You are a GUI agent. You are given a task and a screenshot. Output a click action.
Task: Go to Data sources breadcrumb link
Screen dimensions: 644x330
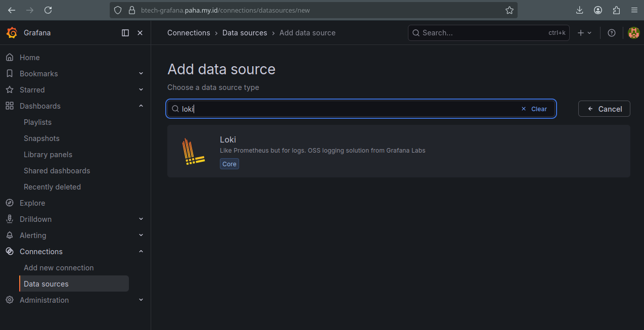tap(245, 33)
